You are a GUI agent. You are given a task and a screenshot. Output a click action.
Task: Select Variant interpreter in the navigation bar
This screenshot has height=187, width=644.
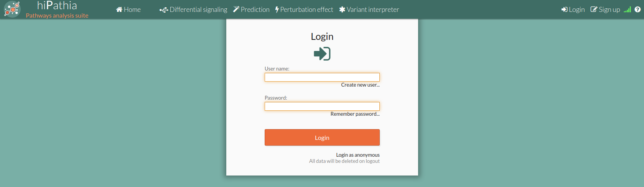click(x=369, y=10)
